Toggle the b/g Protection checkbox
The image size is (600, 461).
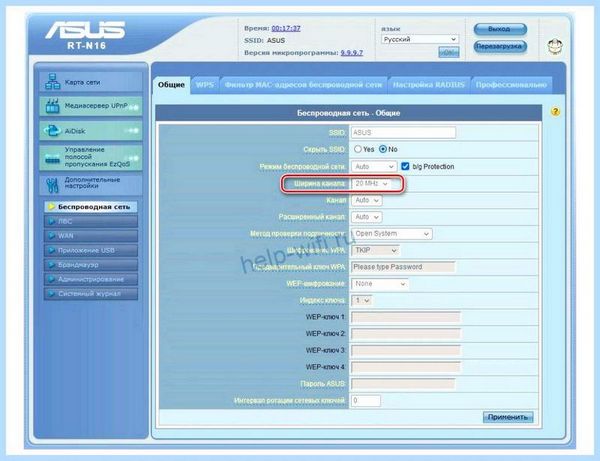point(405,166)
